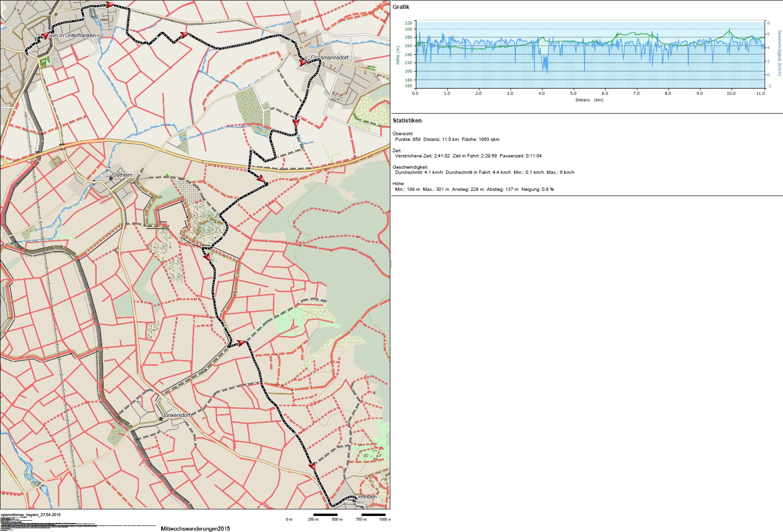Click the Junkersdorf village square marker
Image resolution: width=783 pixels, height=532 pixels.
(x=161, y=418)
